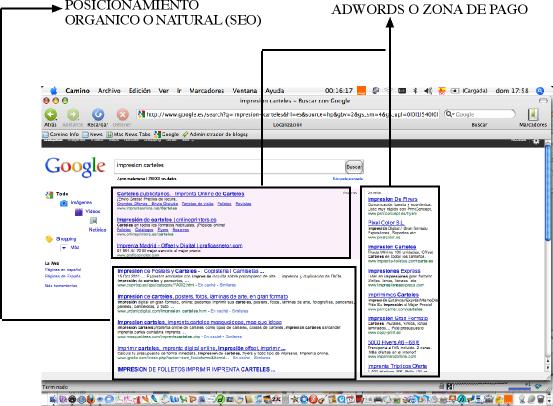Open Spotlight search in the menu bar
Viewport: 553px width, 406px height.
[x=540, y=91]
